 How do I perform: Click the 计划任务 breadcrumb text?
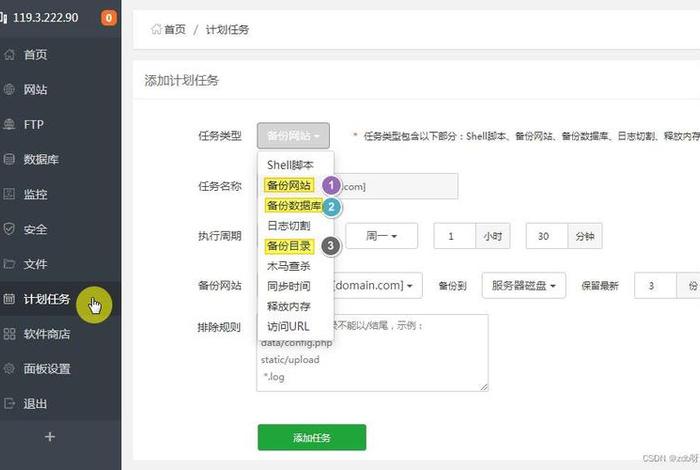tap(227, 29)
